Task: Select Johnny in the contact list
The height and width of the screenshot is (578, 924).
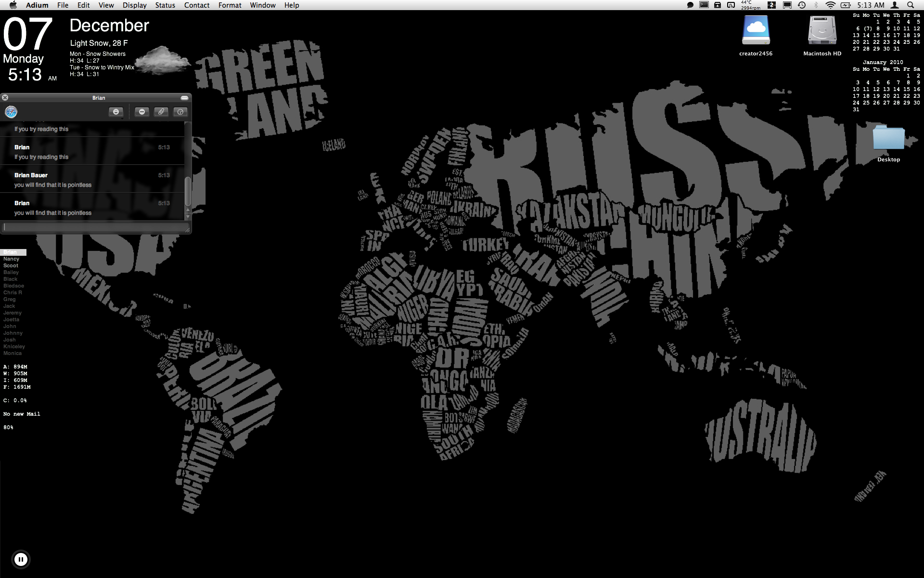Action: coord(13,333)
